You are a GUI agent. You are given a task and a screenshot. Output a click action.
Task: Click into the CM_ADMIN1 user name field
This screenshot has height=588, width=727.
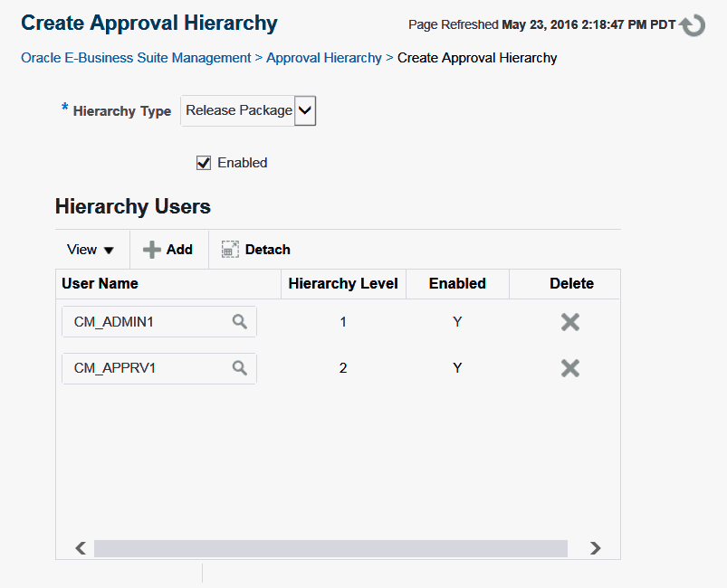pos(145,321)
